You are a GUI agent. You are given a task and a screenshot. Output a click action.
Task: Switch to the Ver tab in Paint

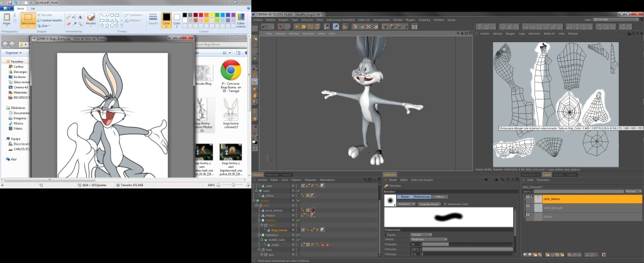point(33,8)
